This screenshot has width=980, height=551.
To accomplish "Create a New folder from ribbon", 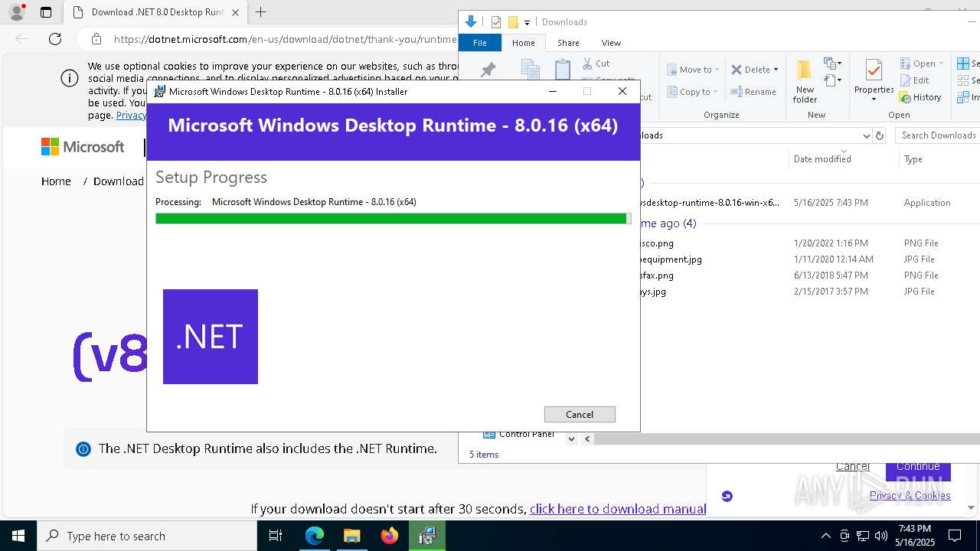I will (x=805, y=81).
